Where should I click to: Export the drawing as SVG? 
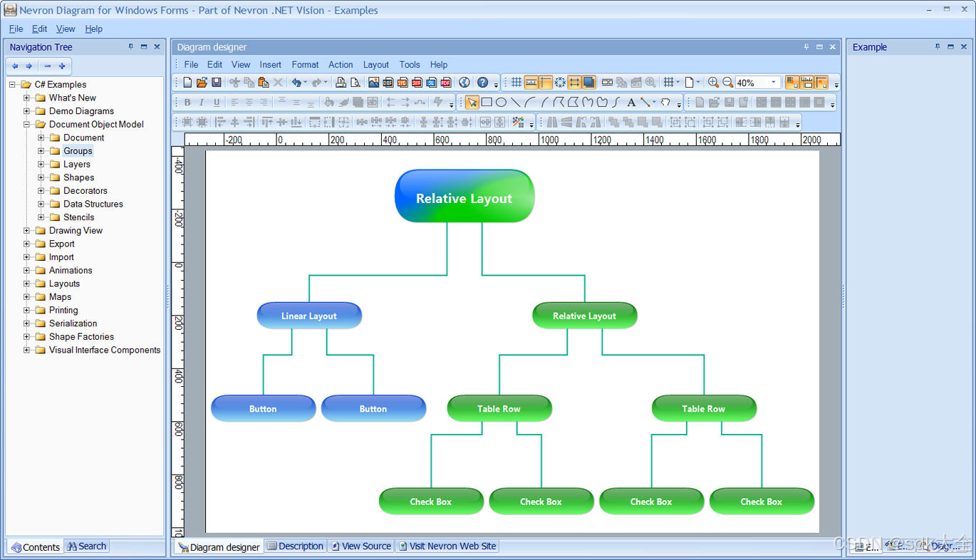[x=403, y=82]
